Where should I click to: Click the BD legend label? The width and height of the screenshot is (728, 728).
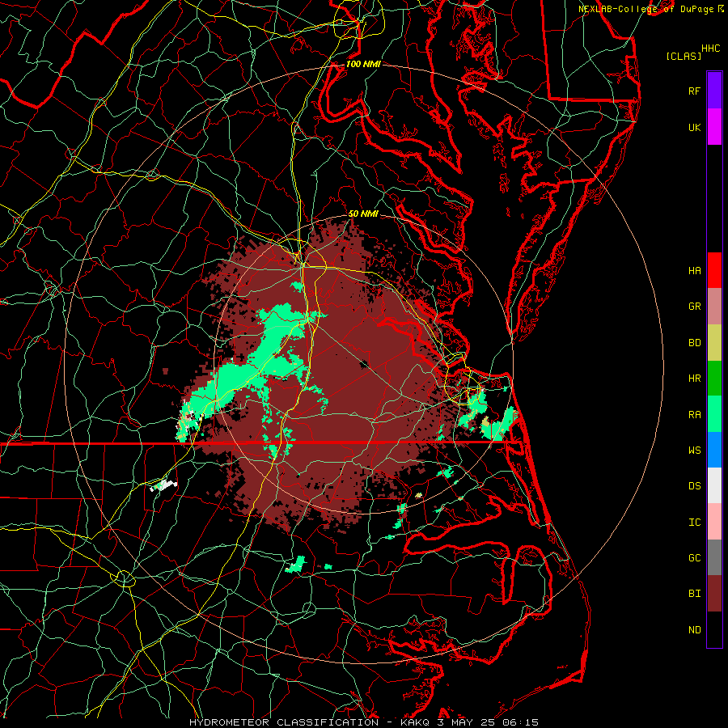[694, 343]
